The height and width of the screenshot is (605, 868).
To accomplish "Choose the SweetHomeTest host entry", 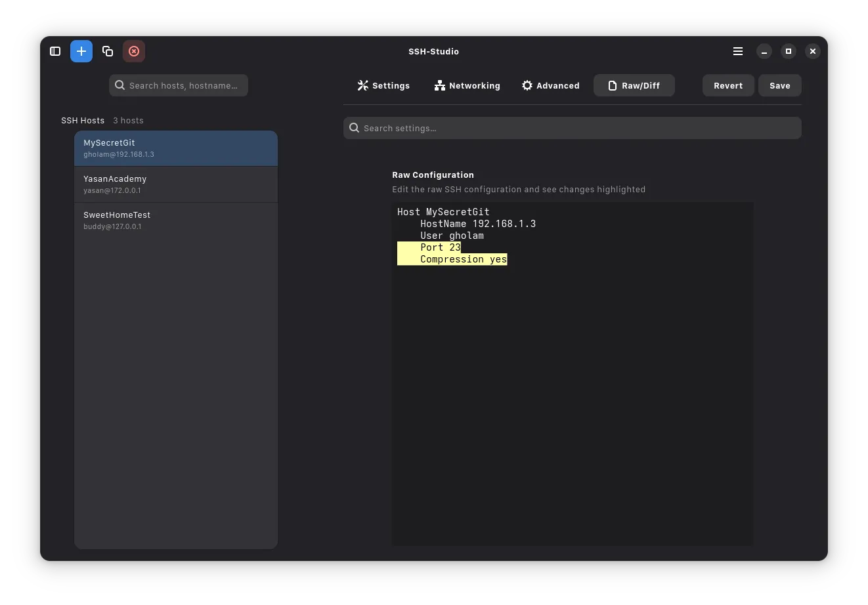I will tap(175, 220).
